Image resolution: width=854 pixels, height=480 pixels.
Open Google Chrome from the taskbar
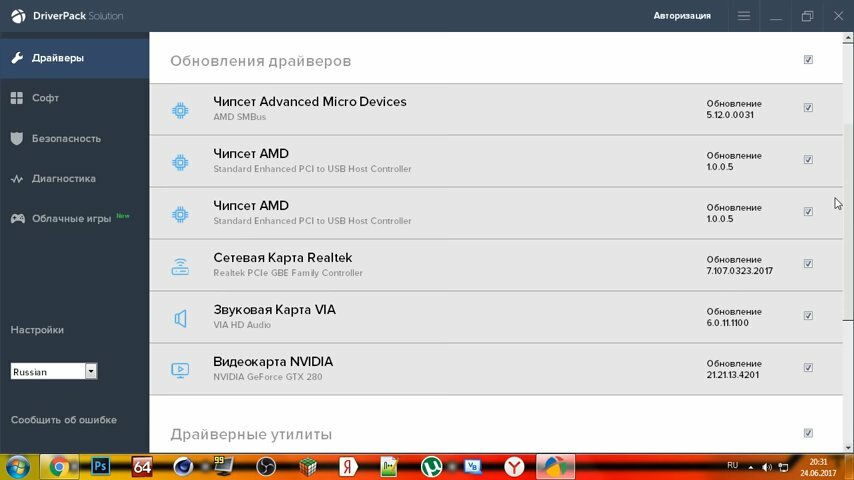tap(59, 467)
